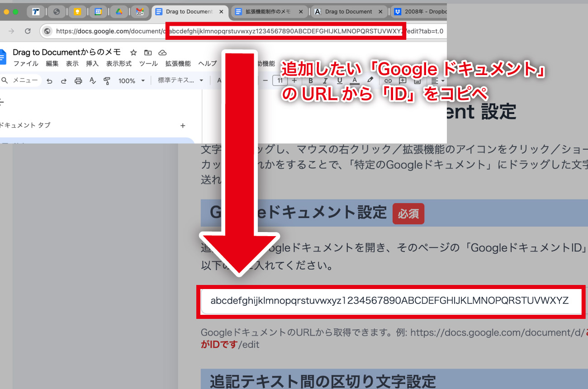Print the document via printer icon
Image resolution: width=588 pixels, height=389 pixels.
coord(78,81)
